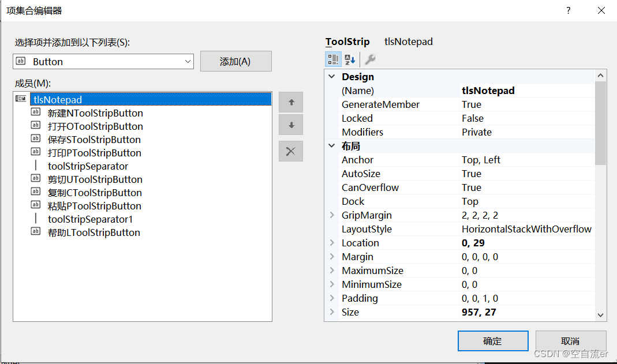Open the Button item type dropdown
Image resolution: width=617 pixels, height=364 pixels.
pos(188,62)
